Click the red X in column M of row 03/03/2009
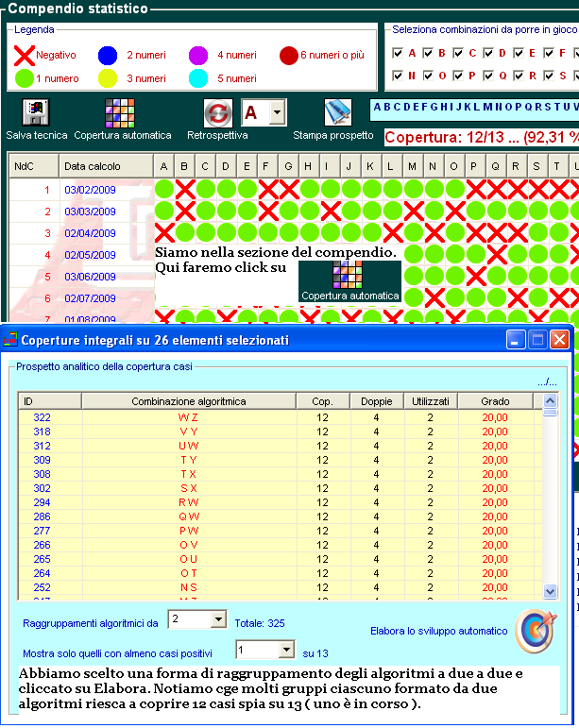This screenshot has width=579, height=728. (x=414, y=212)
